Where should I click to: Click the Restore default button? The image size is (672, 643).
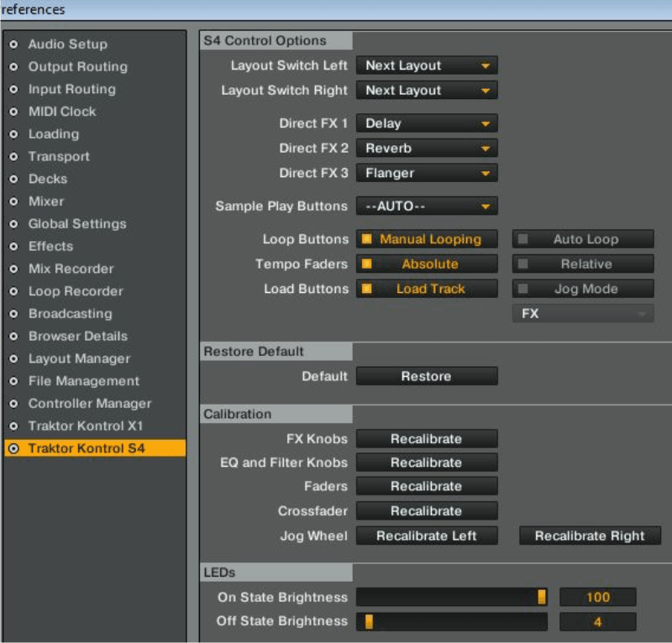[427, 376]
